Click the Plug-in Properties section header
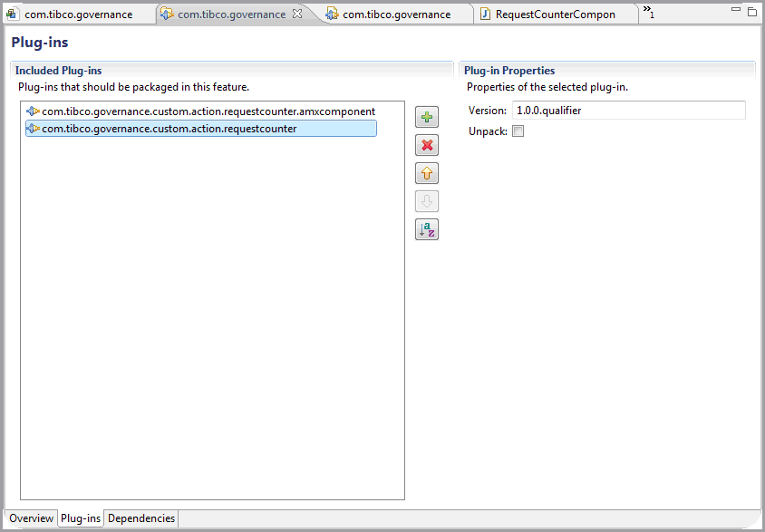 (509, 70)
